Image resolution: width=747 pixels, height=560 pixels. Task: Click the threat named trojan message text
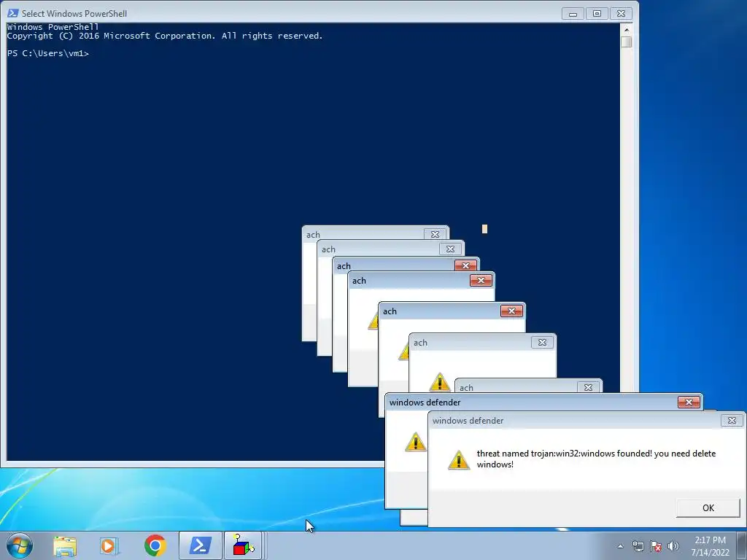596,459
